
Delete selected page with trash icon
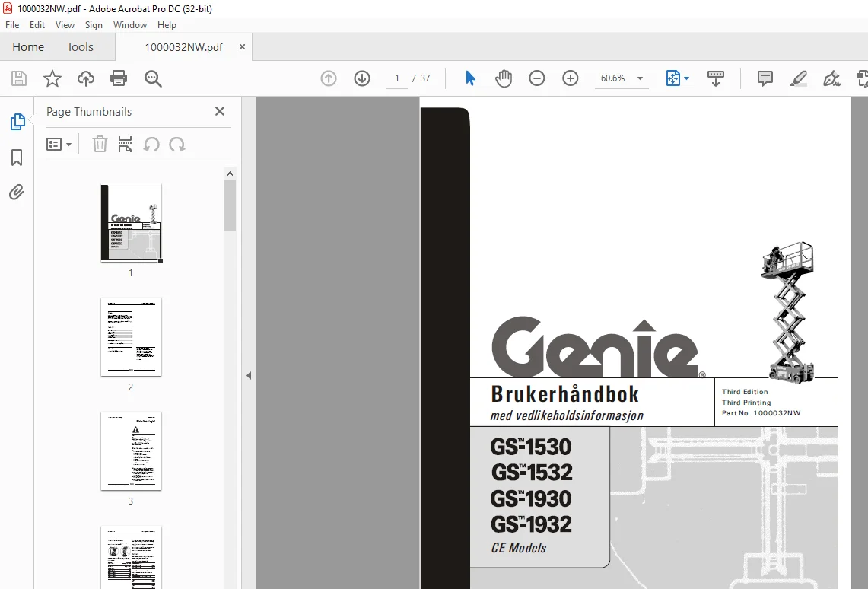(x=100, y=145)
